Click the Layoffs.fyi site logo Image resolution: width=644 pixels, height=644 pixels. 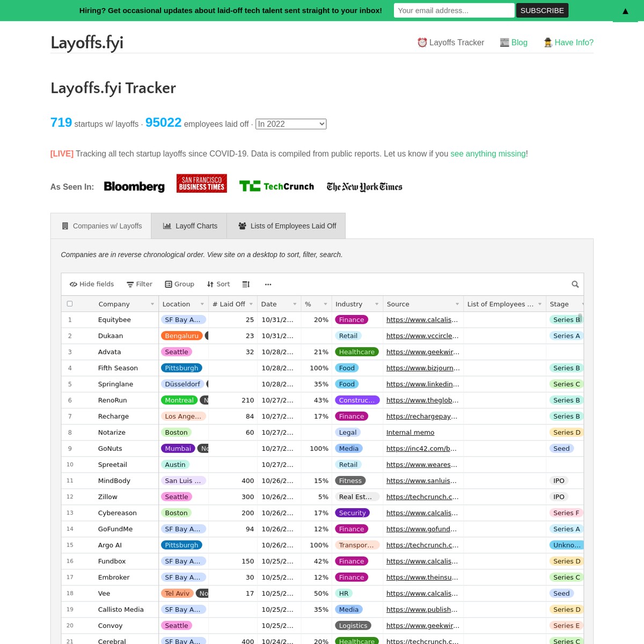point(87,42)
